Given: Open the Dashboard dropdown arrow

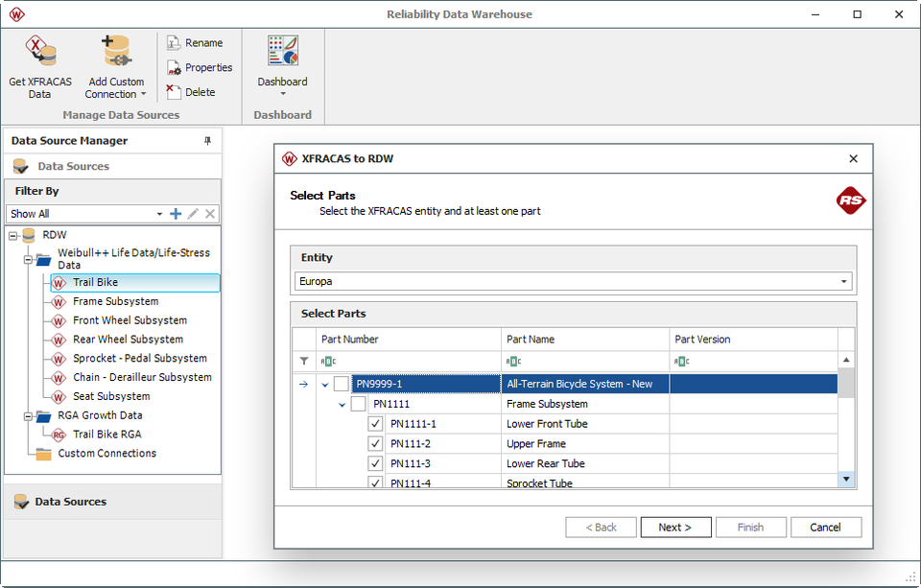Looking at the screenshot, I should (282, 94).
